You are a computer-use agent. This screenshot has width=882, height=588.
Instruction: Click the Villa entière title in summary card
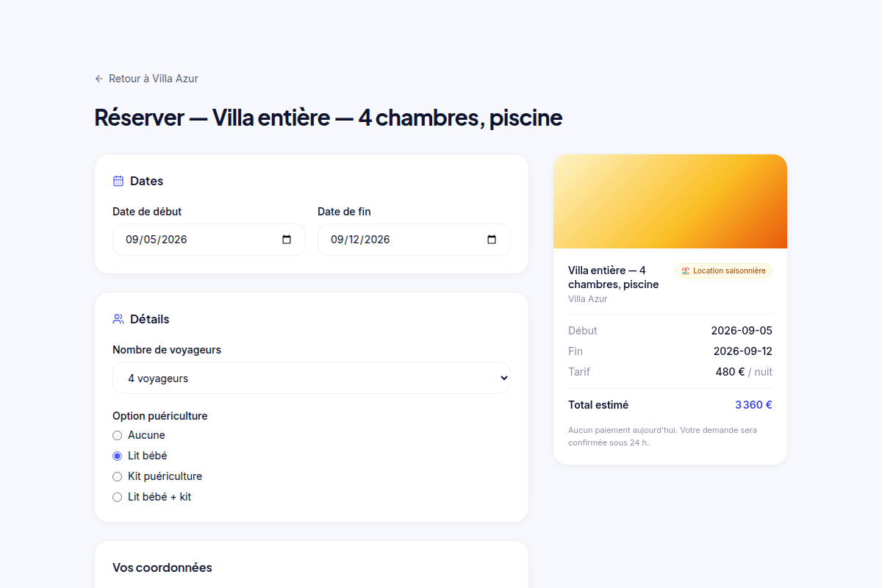pyautogui.click(x=614, y=277)
